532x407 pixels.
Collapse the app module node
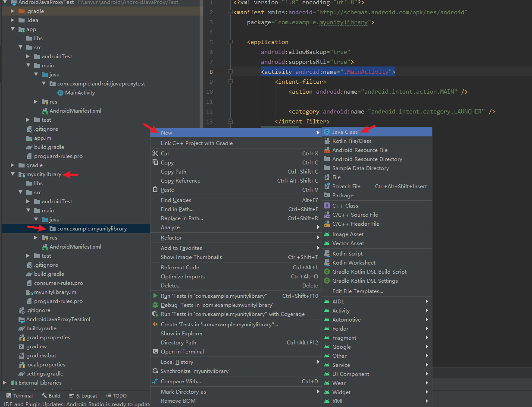[13, 29]
